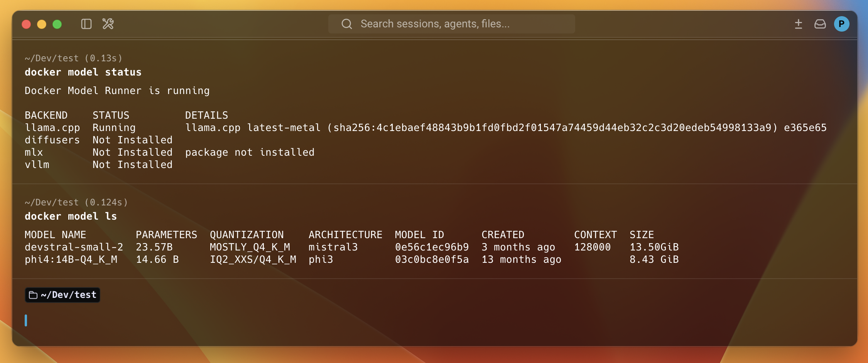Click the 'phi4:14B-Q4_K_M' model name

[71, 259]
